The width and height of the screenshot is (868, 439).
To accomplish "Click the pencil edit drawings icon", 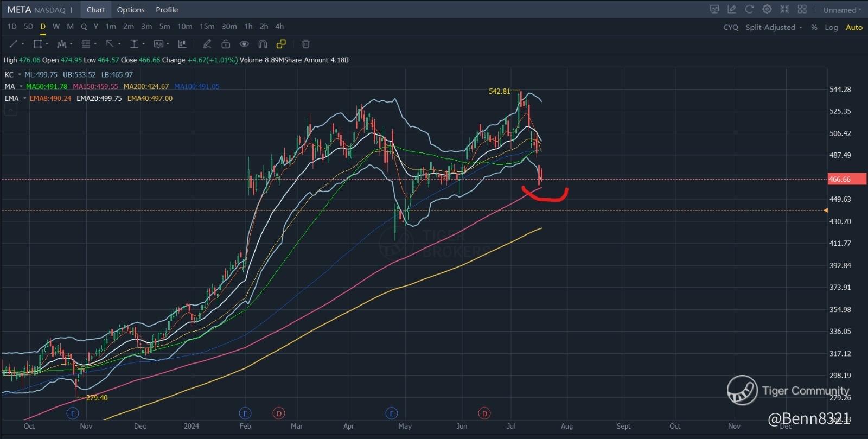I will tap(207, 44).
